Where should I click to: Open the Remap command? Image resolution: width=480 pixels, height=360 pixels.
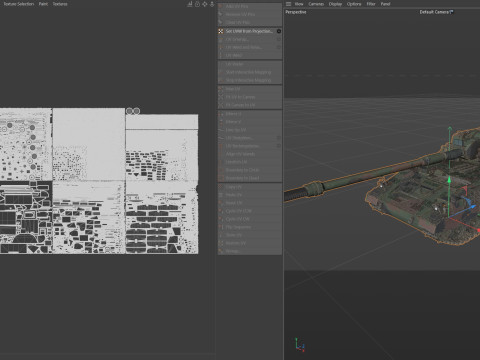tap(250, 251)
